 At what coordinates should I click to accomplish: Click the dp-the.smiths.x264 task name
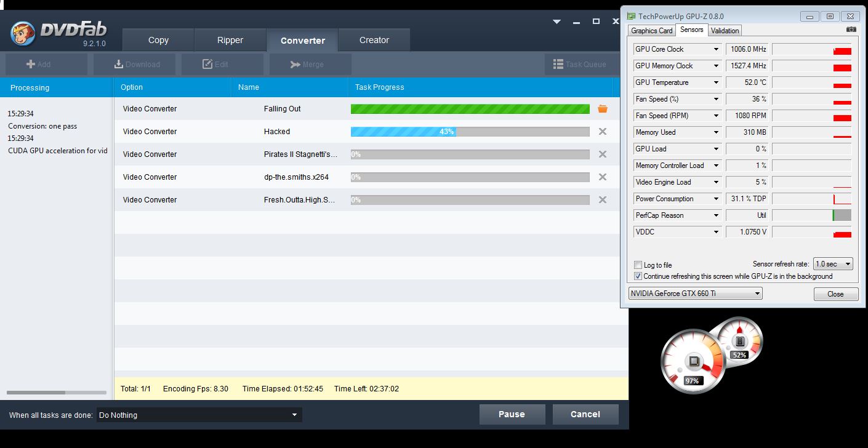coord(296,177)
